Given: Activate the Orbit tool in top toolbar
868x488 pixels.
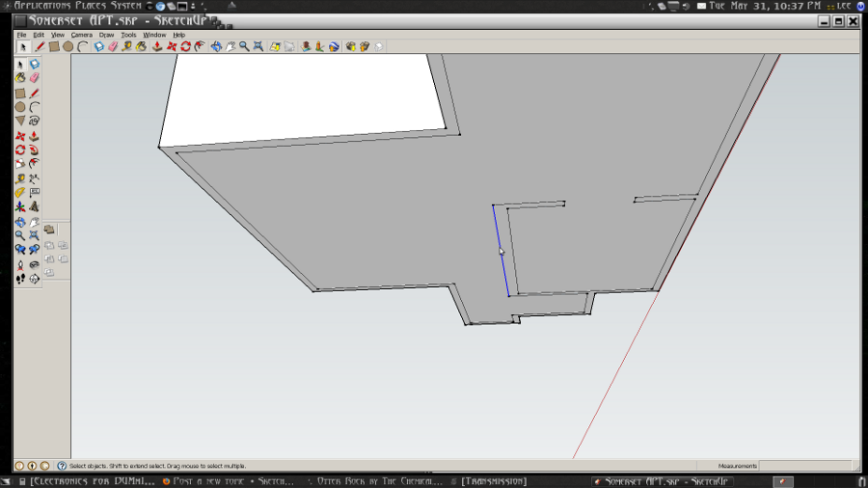Looking at the screenshot, I should click(216, 46).
